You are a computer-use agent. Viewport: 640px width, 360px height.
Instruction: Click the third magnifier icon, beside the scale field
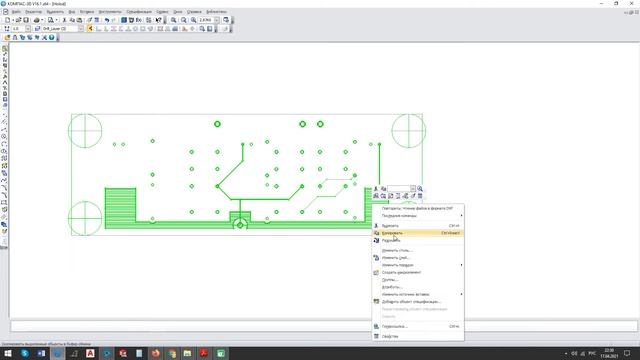click(193, 20)
